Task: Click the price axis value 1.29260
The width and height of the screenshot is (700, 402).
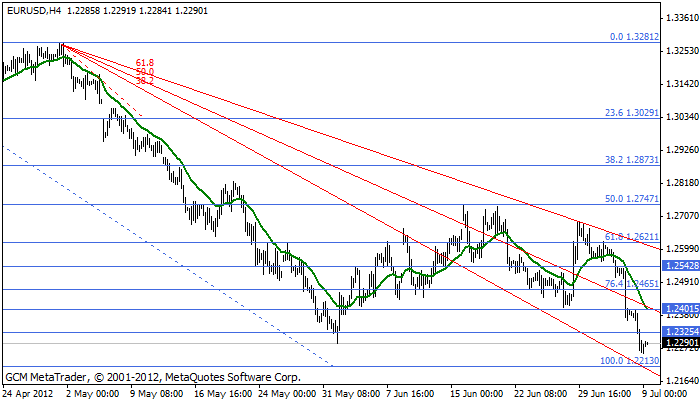Action: 682,150
